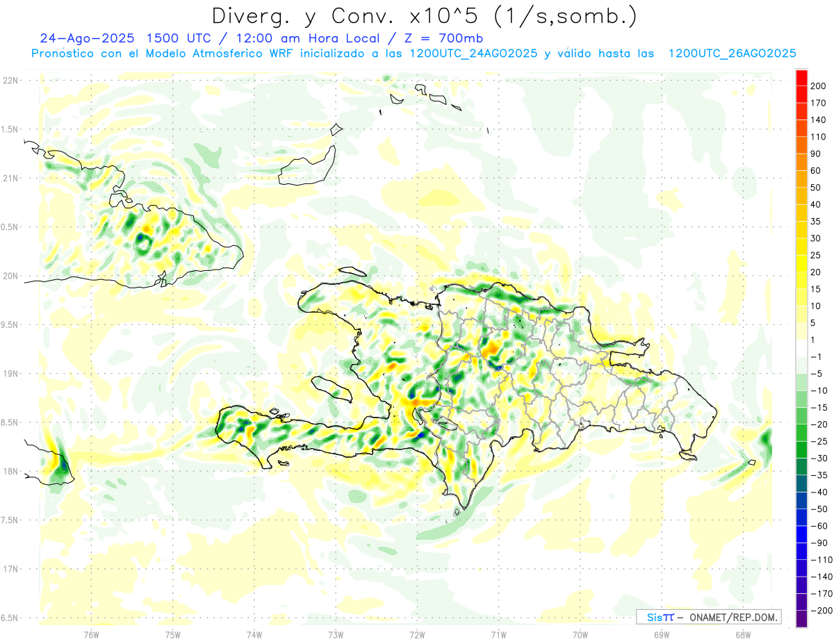Click the color bar label "40"
The width and height of the screenshot is (834, 644).
pos(816,204)
